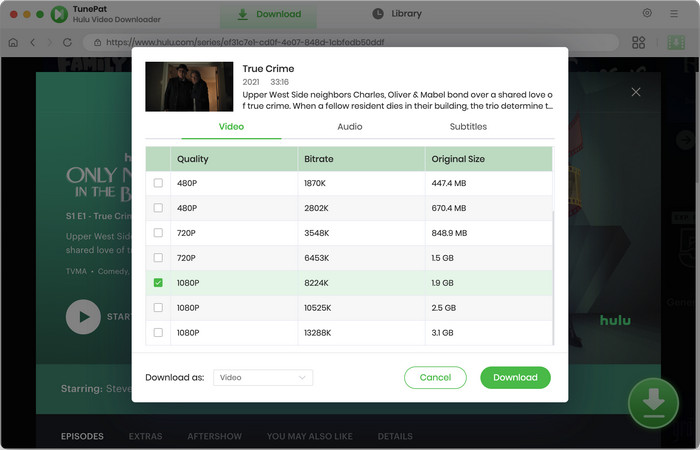Open the EPISODES tab on Hulu page
The image size is (700, 450).
(x=82, y=436)
